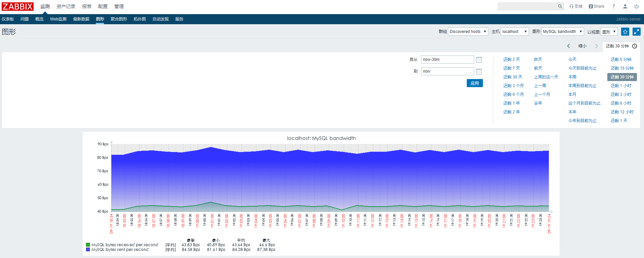644x258 pixels.
Task: Click the search magnifier icon
Action: 560,6
